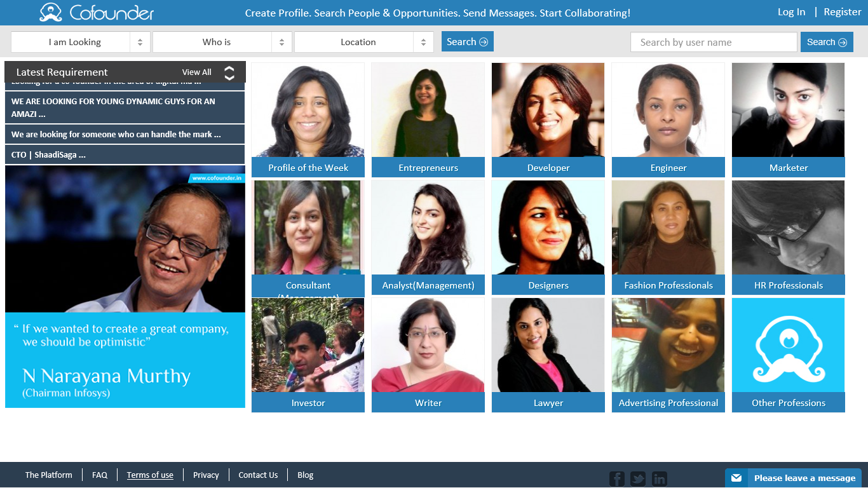This screenshot has width=868, height=488.
Task: Expand the 'Who is' dropdown
Action: pos(222,42)
